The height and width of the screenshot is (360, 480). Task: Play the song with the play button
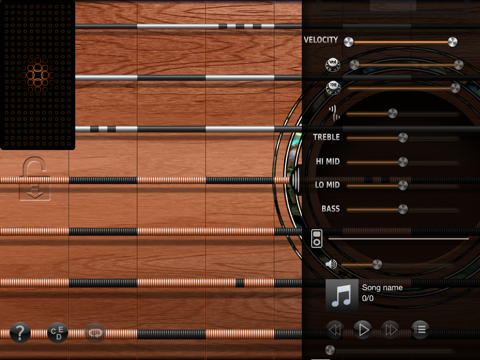click(363, 329)
